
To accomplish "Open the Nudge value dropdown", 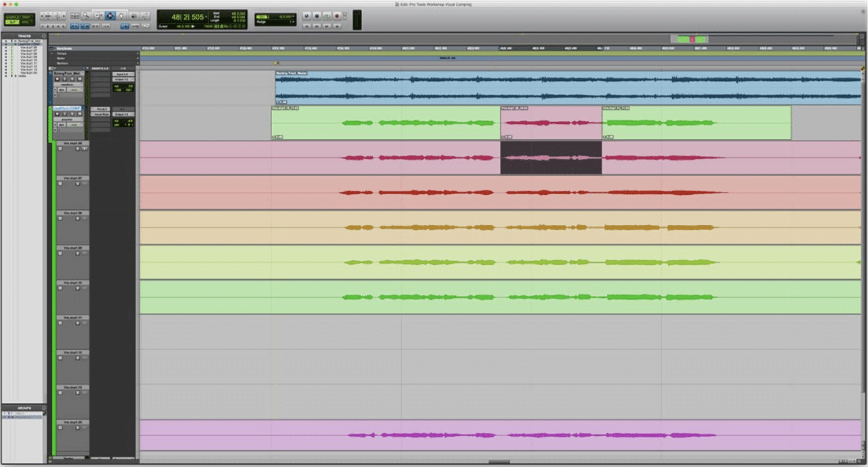I will (293, 22).
